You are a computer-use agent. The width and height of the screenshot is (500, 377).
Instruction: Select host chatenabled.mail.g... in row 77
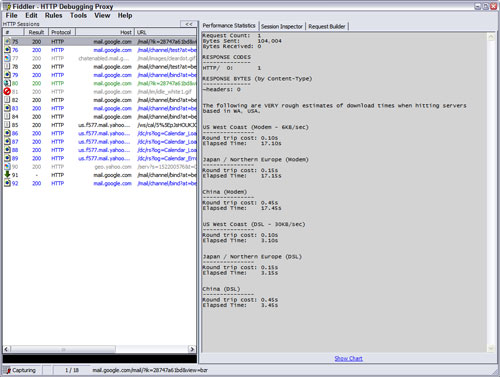[104, 58]
